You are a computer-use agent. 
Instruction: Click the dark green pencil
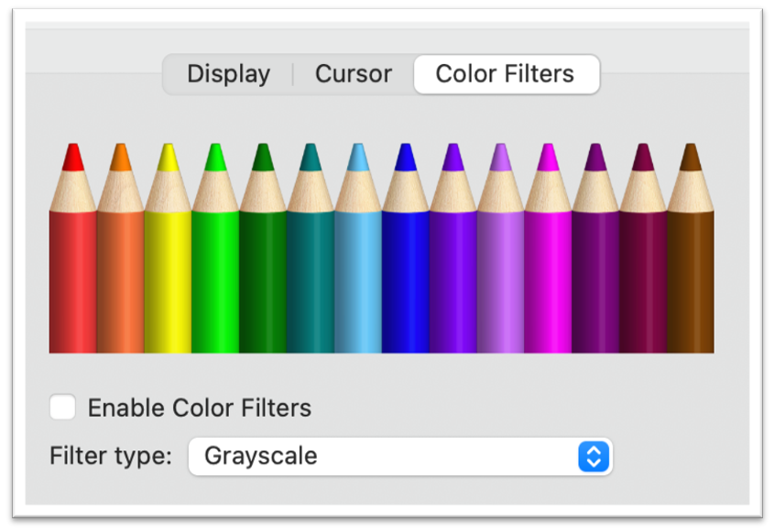(264, 275)
